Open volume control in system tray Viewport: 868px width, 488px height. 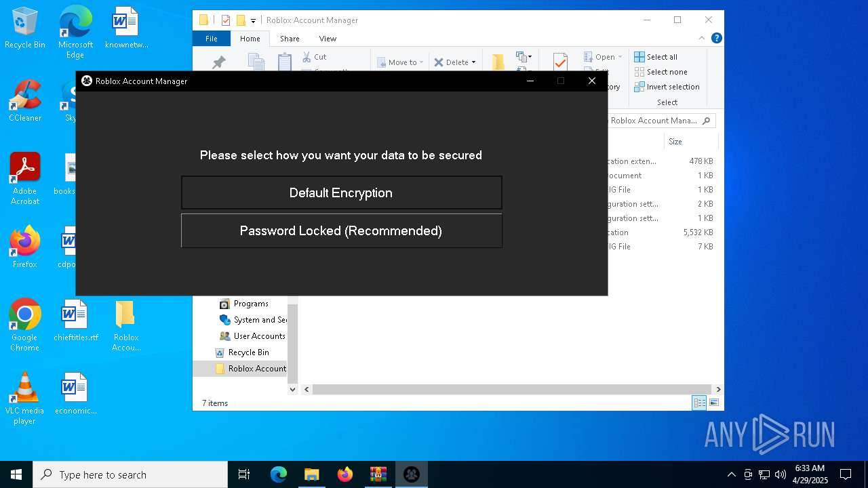[x=781, y=474]
